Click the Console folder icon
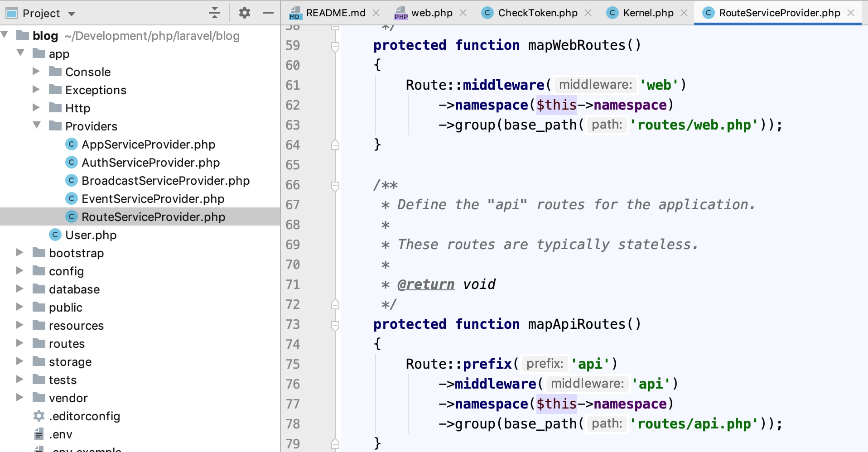 [x=55, y=71]
